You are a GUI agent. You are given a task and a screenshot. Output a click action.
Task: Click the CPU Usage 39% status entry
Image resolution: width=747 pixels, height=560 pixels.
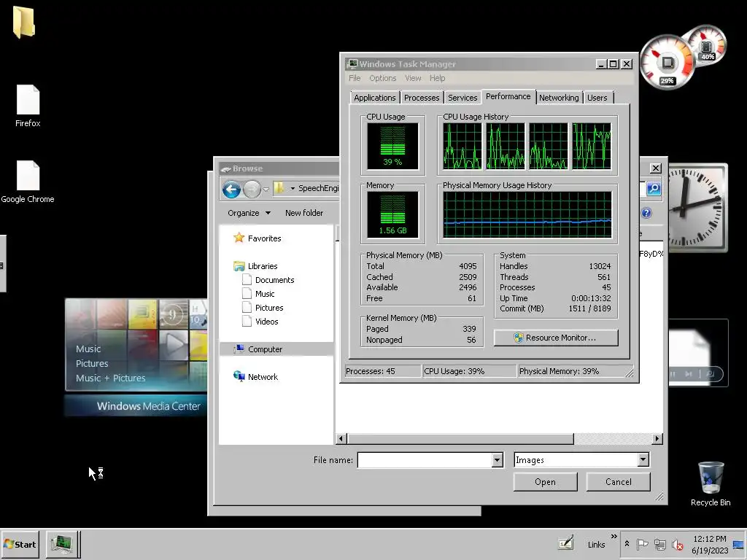[x=469, y=371]
